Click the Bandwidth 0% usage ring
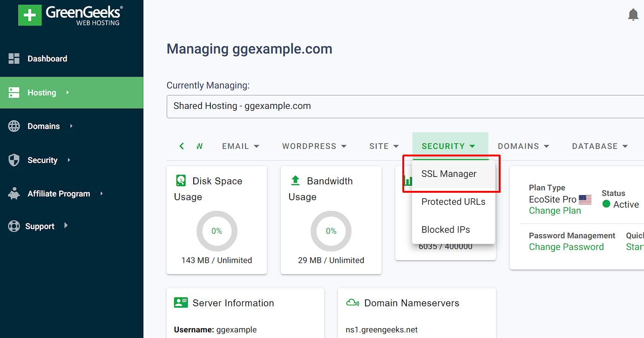644x338 pixels. (x=331, y=231)
